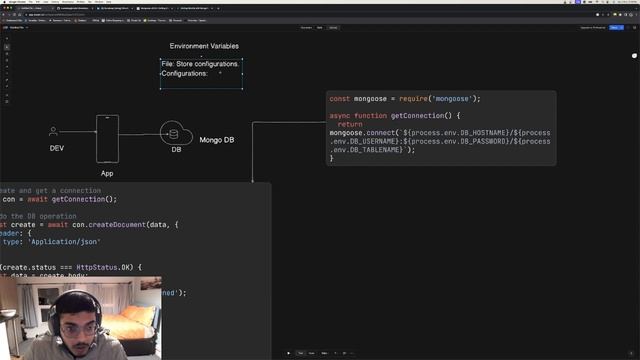Click the Mongo DB label
Image resolution: width=640 pixels, height=360 pixels.
(217, 140)
